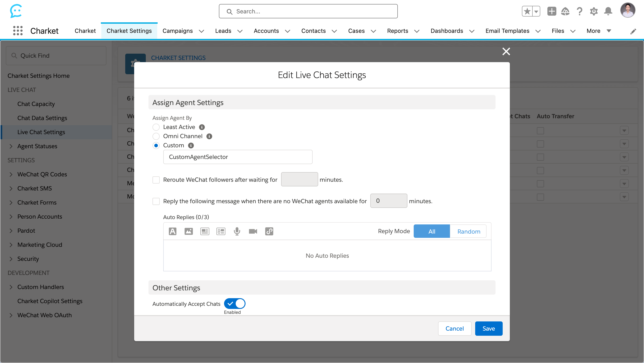
Task: Add a news article auto reply
Action: pos(205,231)
